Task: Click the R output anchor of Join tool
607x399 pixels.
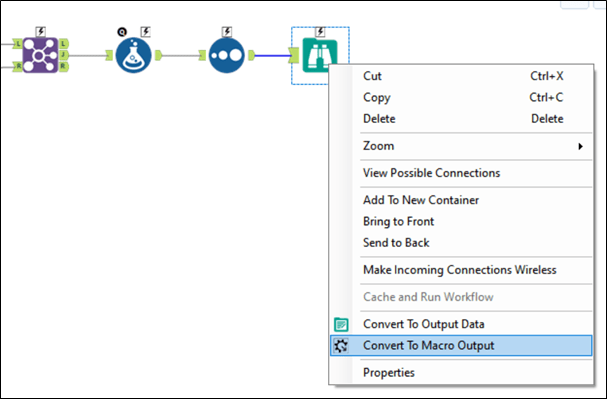Action: [63, 67]
